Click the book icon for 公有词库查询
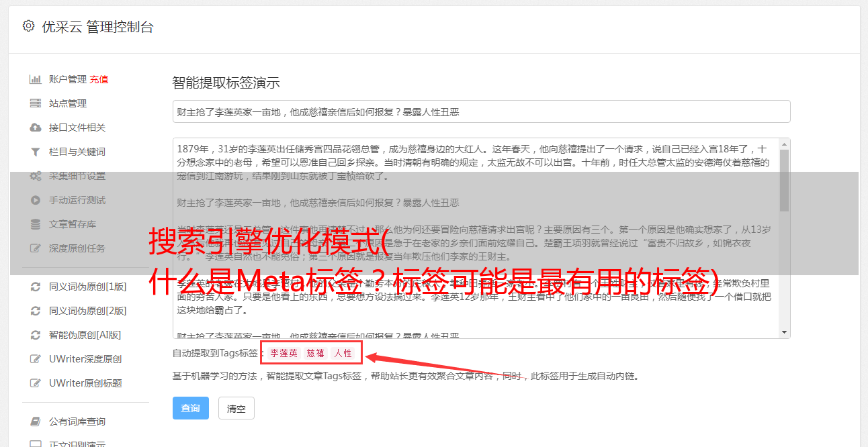This screenshot has width=868, height=447. (36, 421)
